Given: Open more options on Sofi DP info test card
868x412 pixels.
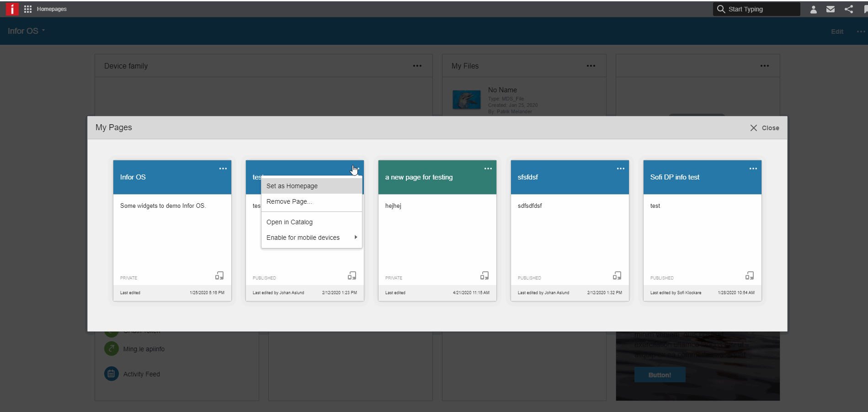Looking at the screenshot, I should click(753, 169).
